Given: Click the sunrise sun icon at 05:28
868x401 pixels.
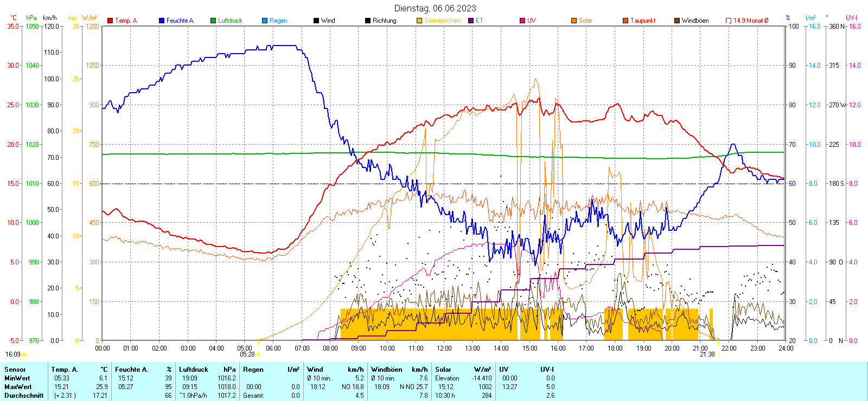Looking at the screenshot, I should 258,354.
